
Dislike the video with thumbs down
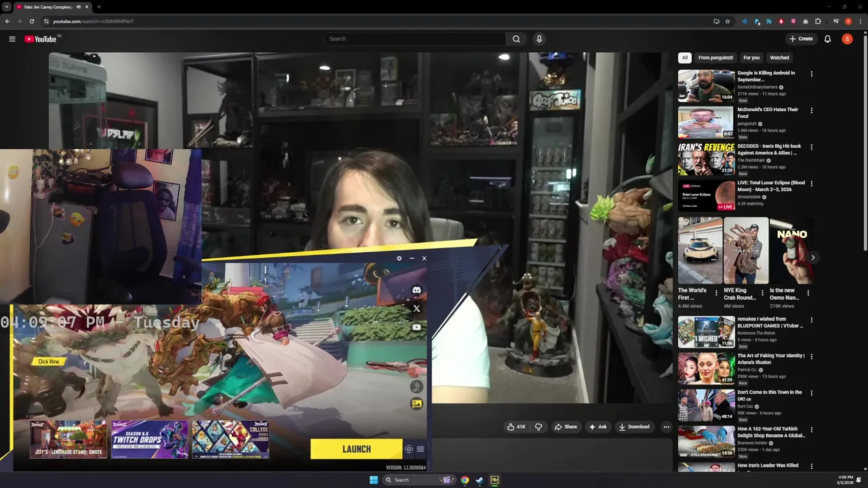pos(538,427)
